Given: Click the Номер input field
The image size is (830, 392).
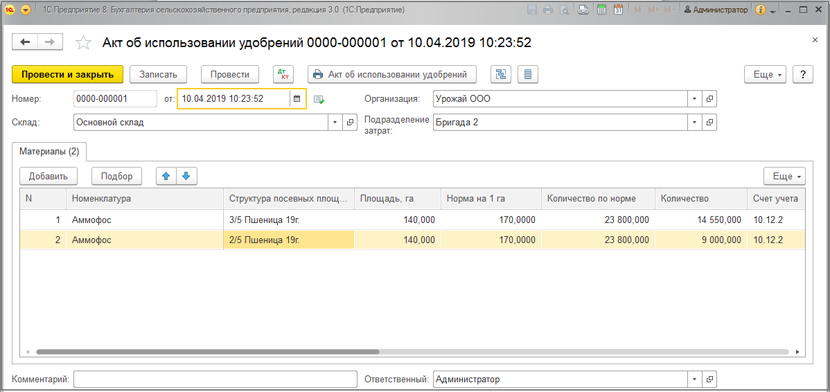Looking at the screenshot, I should pos(115,98).
